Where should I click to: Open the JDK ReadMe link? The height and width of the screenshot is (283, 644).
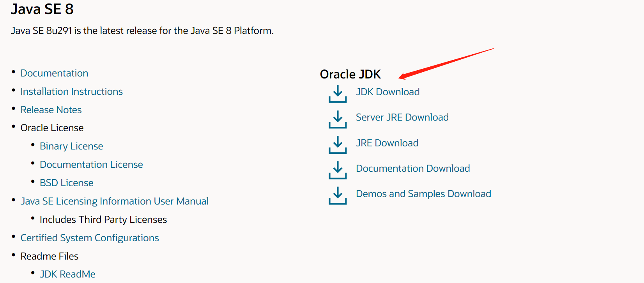coord(67,274)
